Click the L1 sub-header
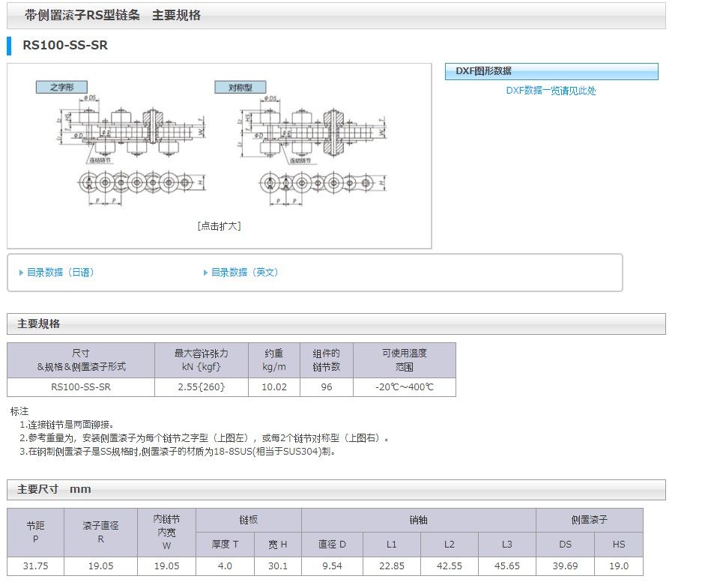714x588 pixels. point(392,545)
